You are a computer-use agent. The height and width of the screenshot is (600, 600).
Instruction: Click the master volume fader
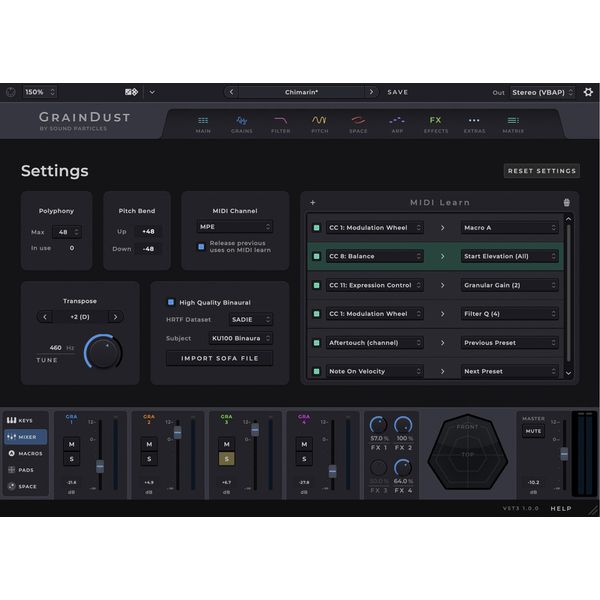[x=564, y=454]
